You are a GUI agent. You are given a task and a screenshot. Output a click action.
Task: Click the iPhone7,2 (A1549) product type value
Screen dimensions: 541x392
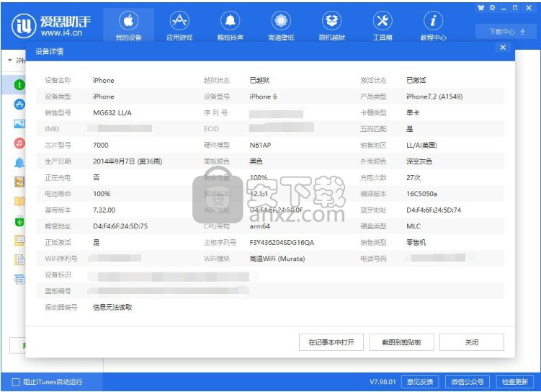point(434,97)
